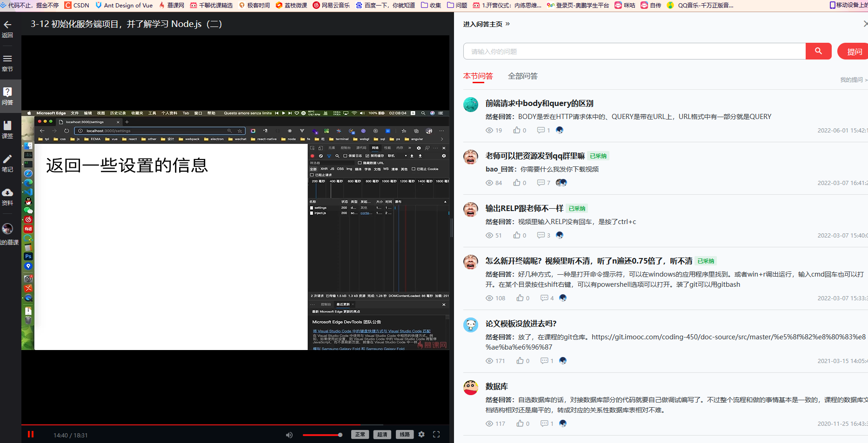
Task: Open the 4 comments on 怎么新开终端 question
Action: (547, 298)
